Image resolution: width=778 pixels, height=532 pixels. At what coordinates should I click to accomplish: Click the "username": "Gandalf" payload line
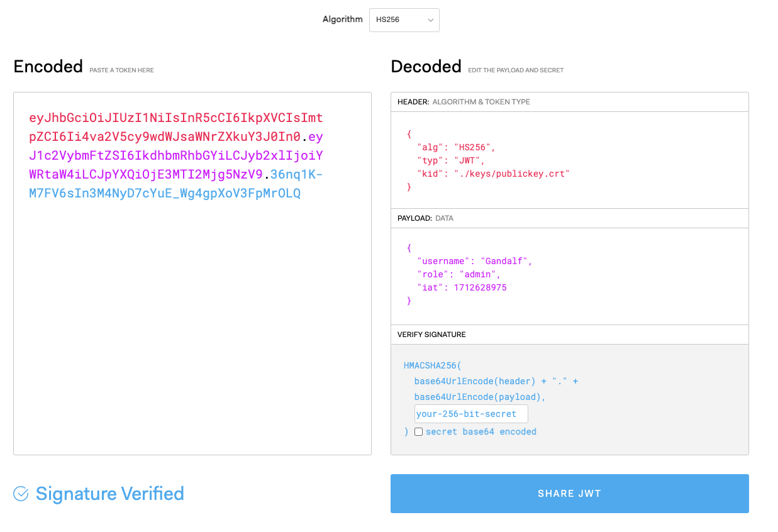click(x=474, y=261)
